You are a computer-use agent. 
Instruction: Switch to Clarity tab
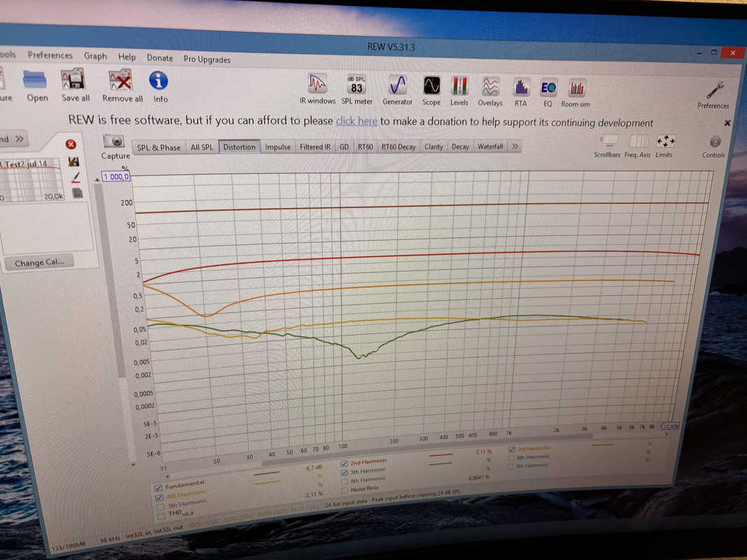tap(433, 147)
